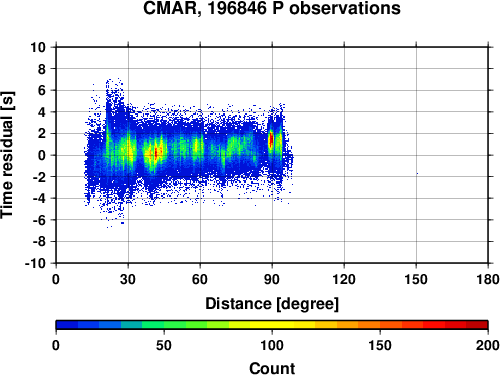
Task: Click the red hotspot near 90 degrees distance
Action: (271, 139)
